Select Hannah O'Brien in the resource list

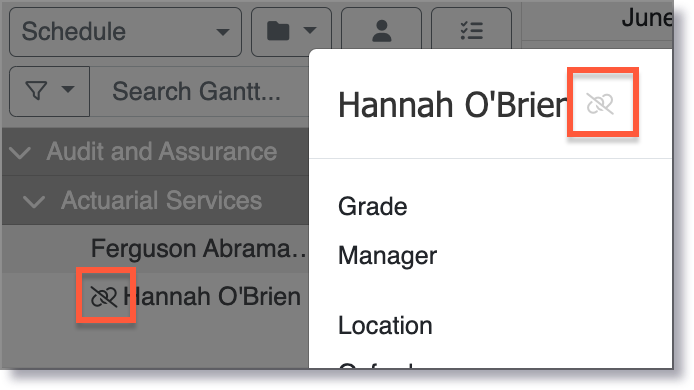[212, 296]
